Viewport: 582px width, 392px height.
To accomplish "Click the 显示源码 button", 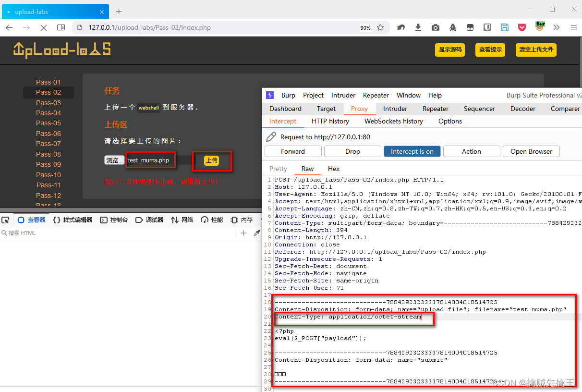I will 450,49.
